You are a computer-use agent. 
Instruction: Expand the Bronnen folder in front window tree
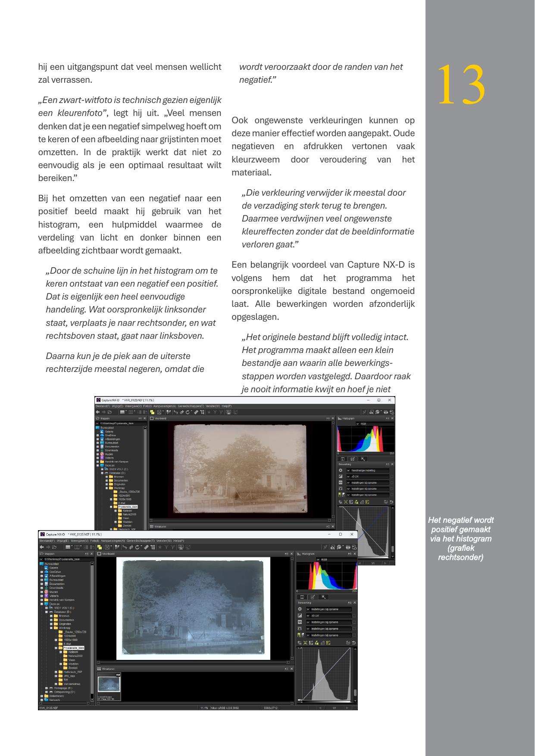51,615
